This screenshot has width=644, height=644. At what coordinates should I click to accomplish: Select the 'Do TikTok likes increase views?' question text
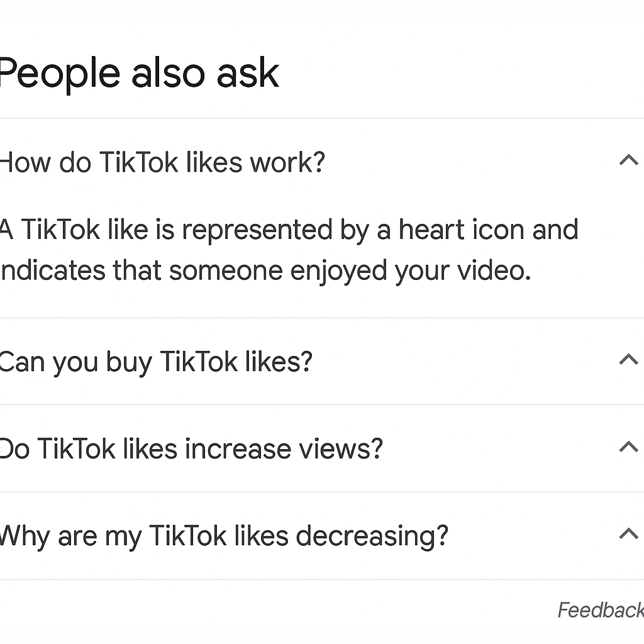pyautogui.click(x=191, y=449)
